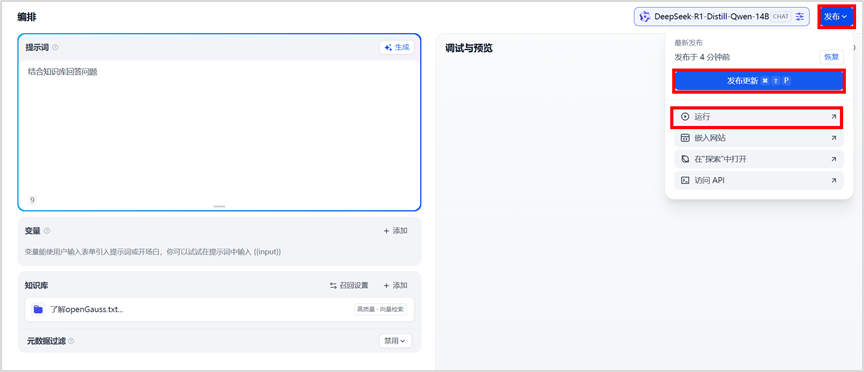Click help icon next to 变量
This screenshot has height=372, width=864.
coord(47,231)
